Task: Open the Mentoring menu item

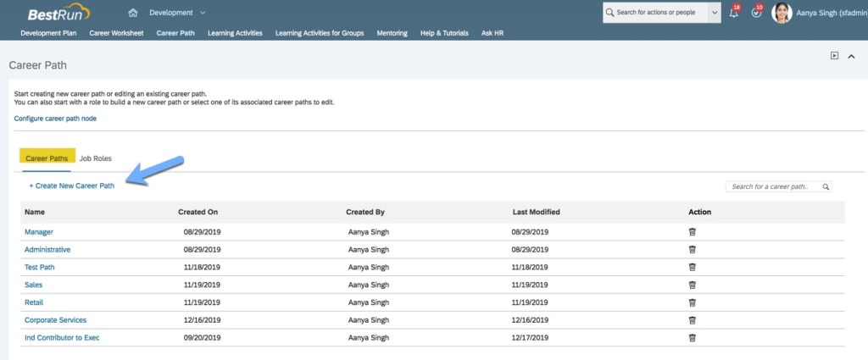Action: point(392,33)
